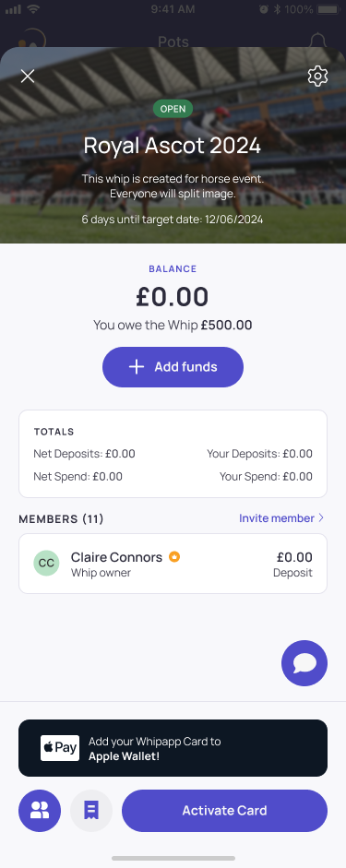Viewport: 346px width, 868px height.
Task: Expand the Invite member chevron
Action: [x=320, y=518]
